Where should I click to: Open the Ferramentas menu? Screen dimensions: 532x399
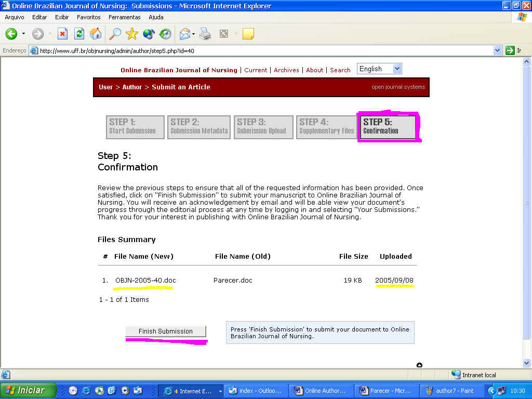tap(124, 17)
